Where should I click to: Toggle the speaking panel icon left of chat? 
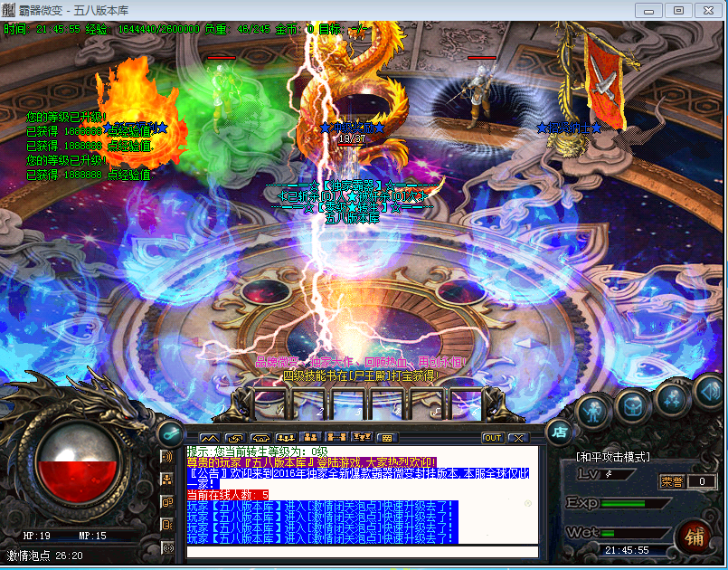pyautogui.click(x=167, y=525)
